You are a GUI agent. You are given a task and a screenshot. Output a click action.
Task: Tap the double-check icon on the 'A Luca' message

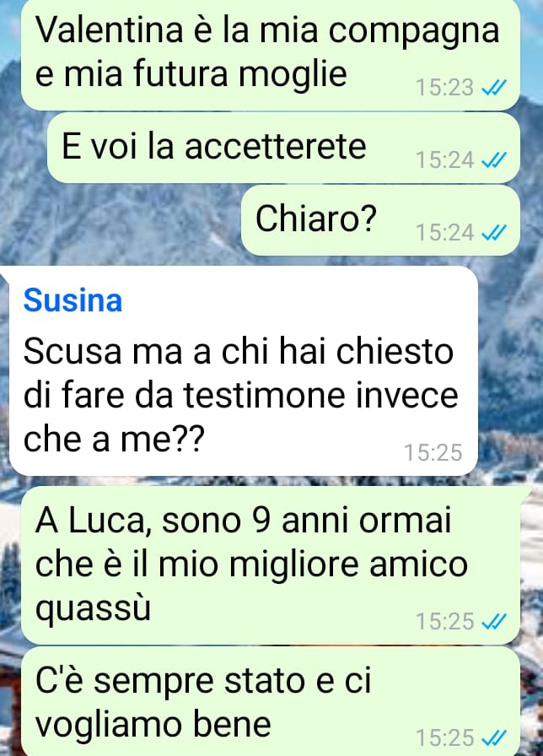(494, 621)
